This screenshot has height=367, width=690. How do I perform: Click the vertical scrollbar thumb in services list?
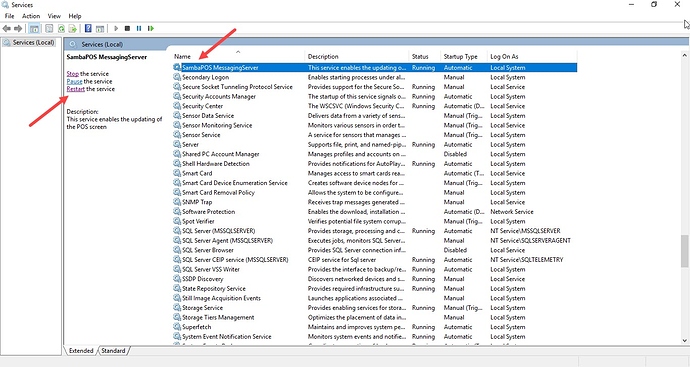(x=684, y=251)
